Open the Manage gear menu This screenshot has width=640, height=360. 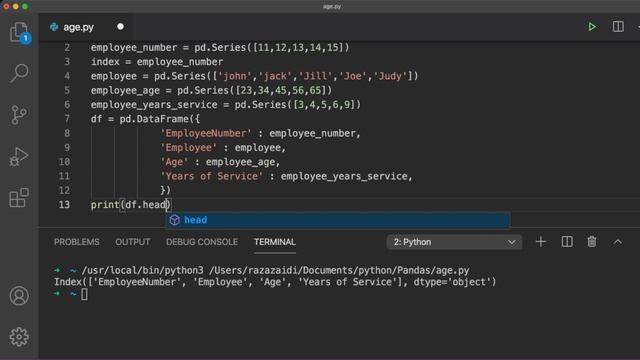tap(19, 337)
